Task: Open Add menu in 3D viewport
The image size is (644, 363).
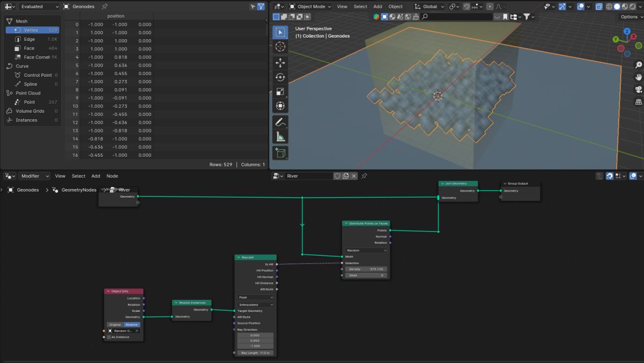Action: (378, 6)
